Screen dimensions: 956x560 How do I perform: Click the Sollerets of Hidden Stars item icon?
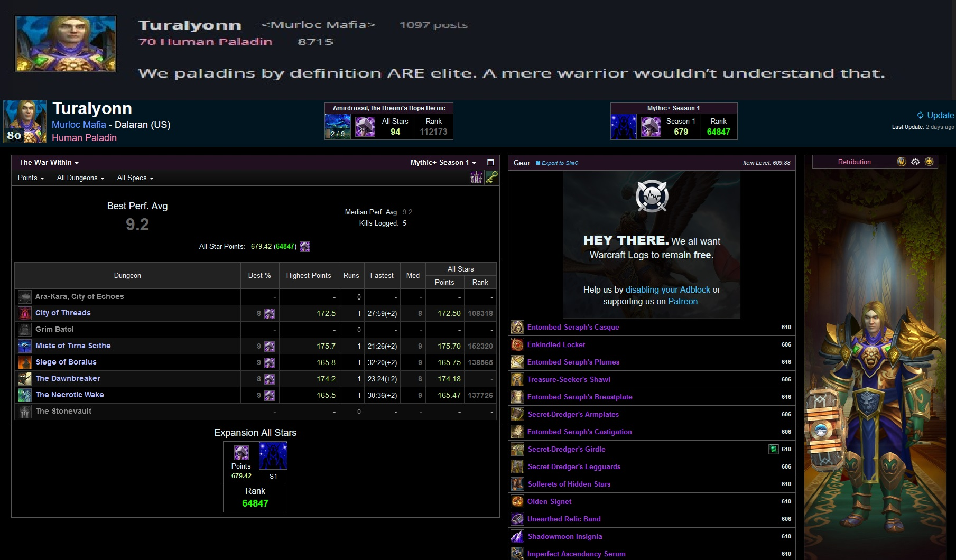pyautogui.click(x=517, y=484)
